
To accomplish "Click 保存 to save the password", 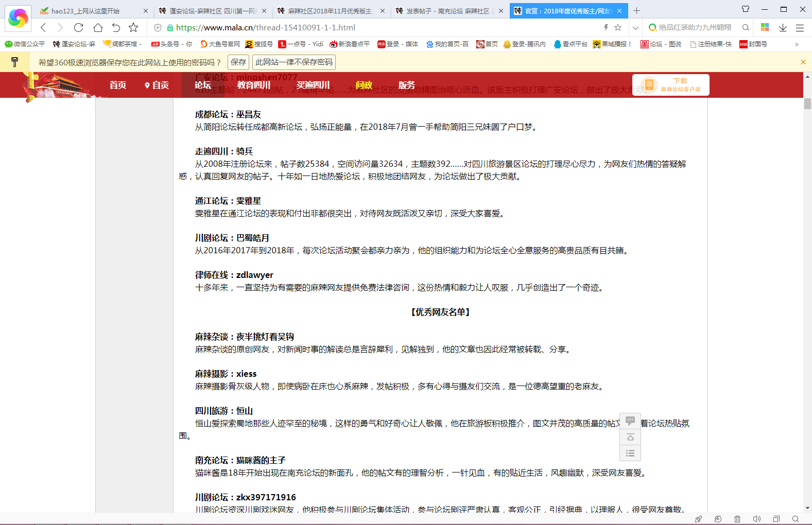I will tap(238, 62).
